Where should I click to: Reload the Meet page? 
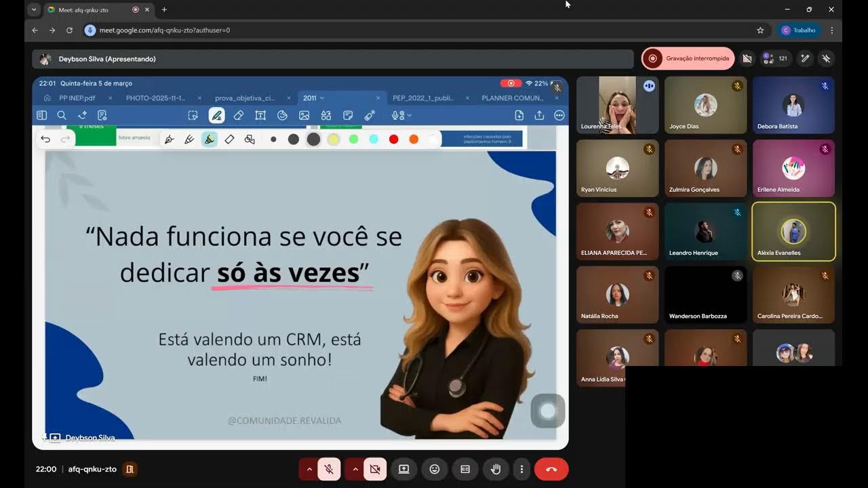(69, 30)
